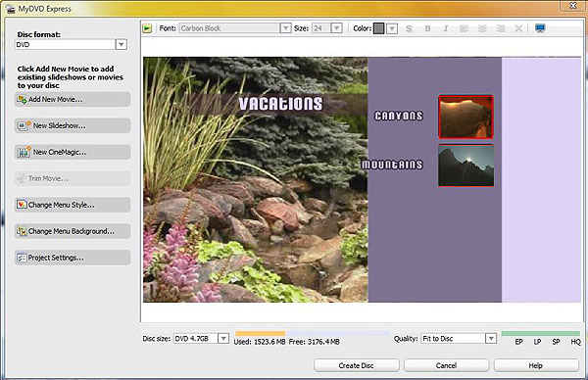588x380 pixels.
Task: Expand the Size dropdown
Action: pos(337,28)
